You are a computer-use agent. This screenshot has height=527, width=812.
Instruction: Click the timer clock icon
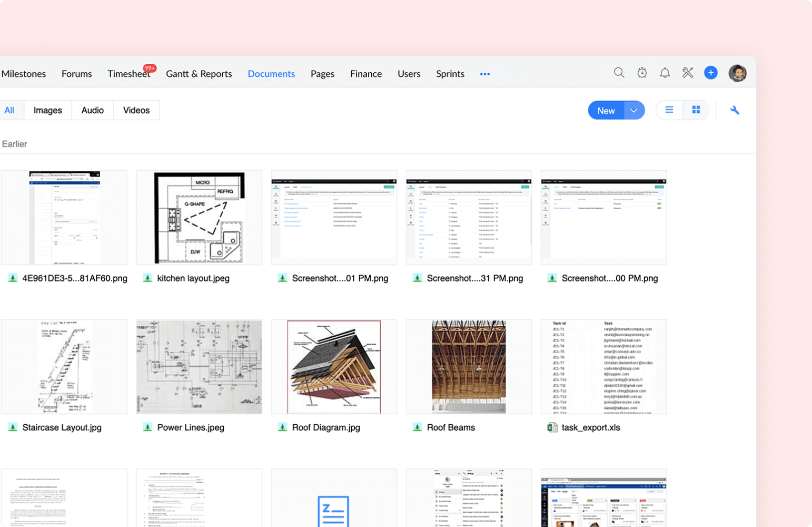tap(642, 73)
